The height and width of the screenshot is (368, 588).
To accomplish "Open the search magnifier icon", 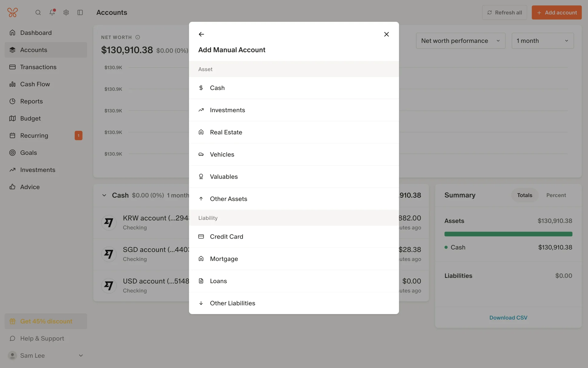I will coord(38,13).
